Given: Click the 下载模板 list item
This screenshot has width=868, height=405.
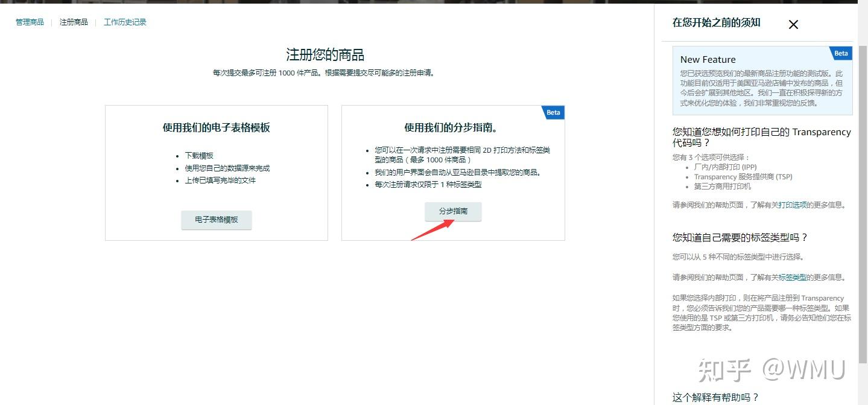Looking at the screenshot, I should [x=200, y=155].
